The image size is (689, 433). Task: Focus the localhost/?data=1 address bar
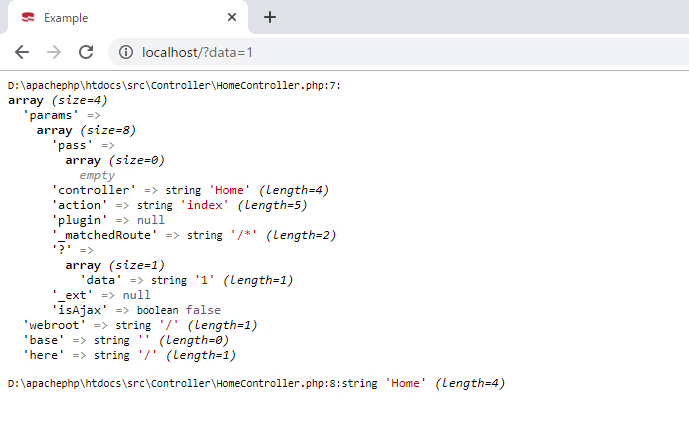pos(400,52)
